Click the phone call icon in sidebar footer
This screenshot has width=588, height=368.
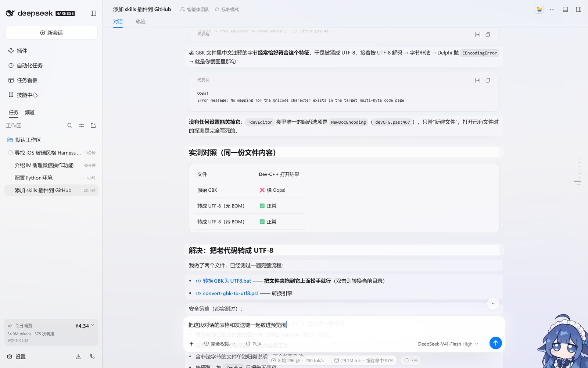pos(92,357)
